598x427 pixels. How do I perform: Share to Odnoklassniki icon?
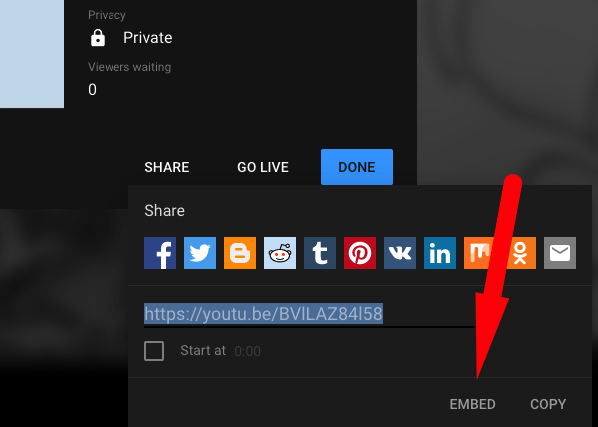coord(520,253)
